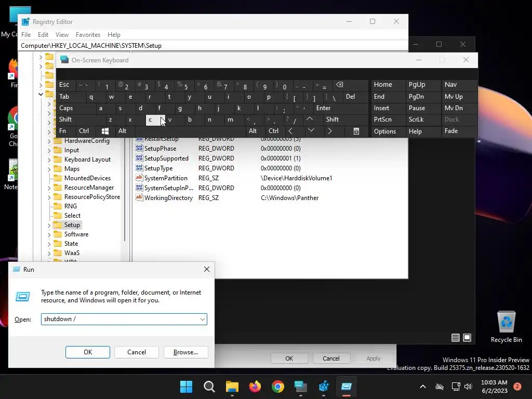Click the right arrow key on On-Screen Keyboard

(x=330, y=131)
